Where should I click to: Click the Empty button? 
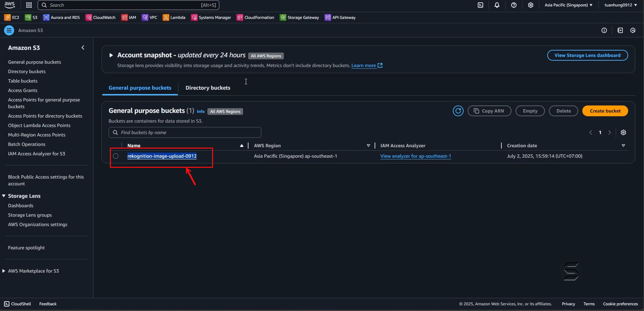(530, 111)
